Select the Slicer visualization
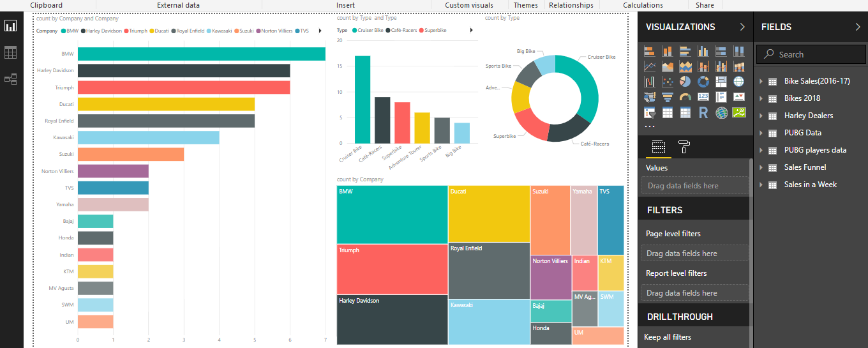The image size is (868, 348). click(x=650, y=113)
